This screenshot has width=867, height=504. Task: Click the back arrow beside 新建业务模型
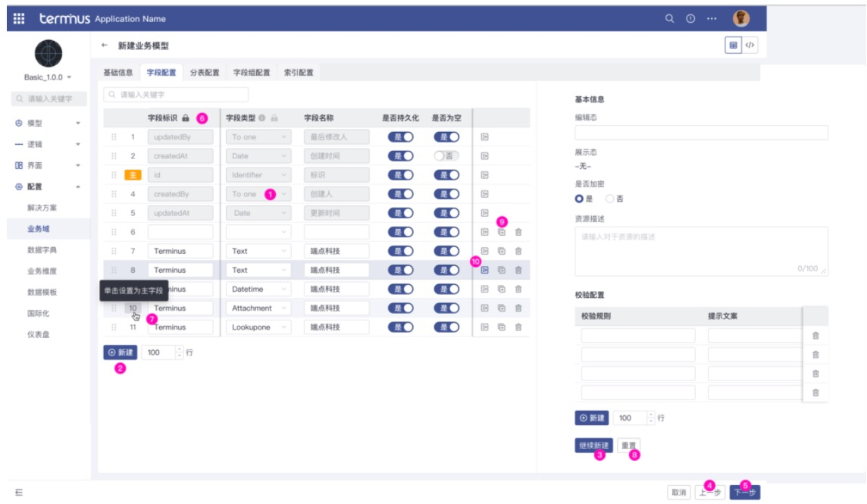click(x=105, y=46)
